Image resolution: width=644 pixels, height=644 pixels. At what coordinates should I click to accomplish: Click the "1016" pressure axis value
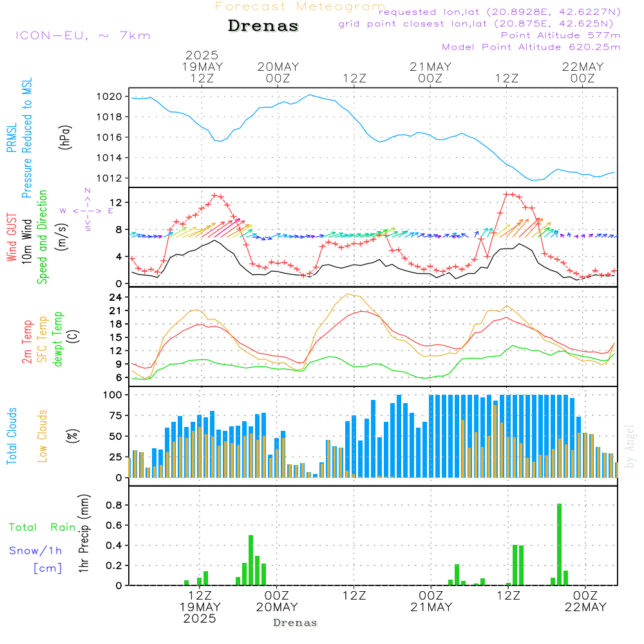[x=109, y=138]
